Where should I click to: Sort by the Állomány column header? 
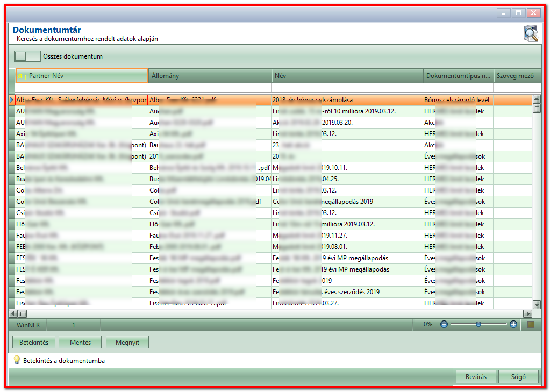click(x=210, y=76)
